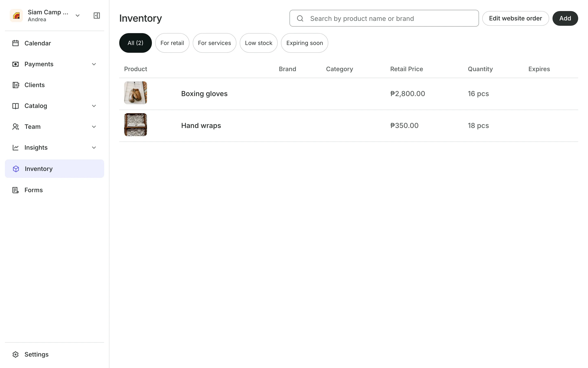Click the Inventory cube icon
This screenshot has height=368, width=588.
16,169
